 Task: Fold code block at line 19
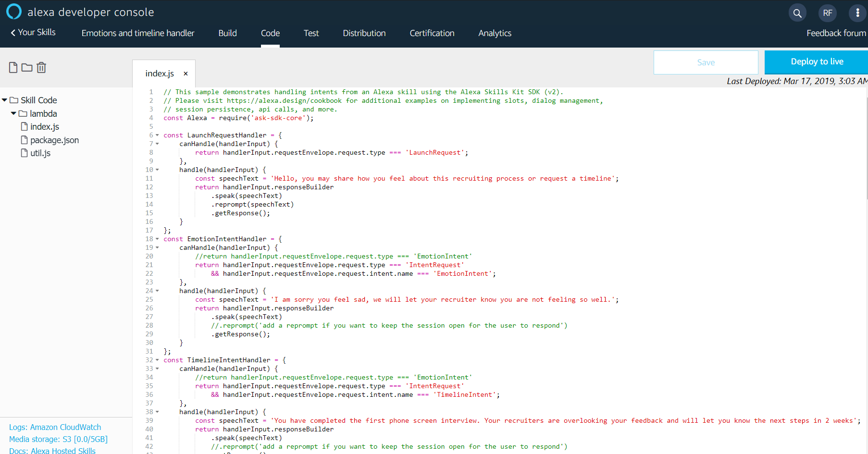click(157, 248)
